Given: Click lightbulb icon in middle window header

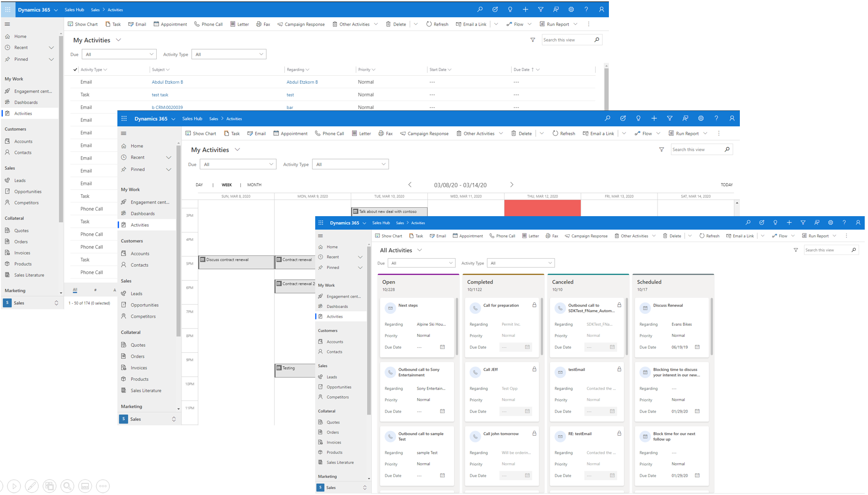Looking at the screenshot, I should (638, 118).
